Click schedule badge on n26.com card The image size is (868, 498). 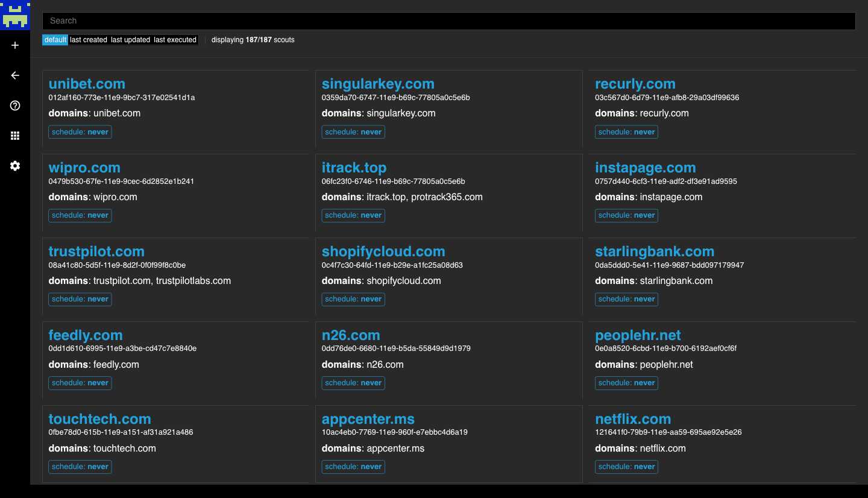coord(353,383)
